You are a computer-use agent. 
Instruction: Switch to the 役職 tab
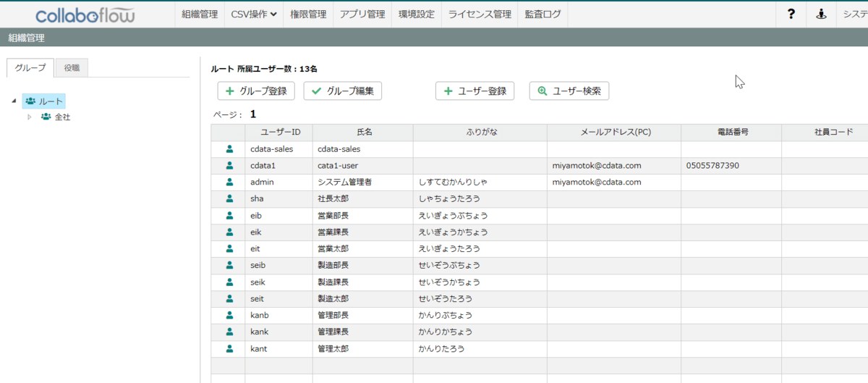point(72,67)
